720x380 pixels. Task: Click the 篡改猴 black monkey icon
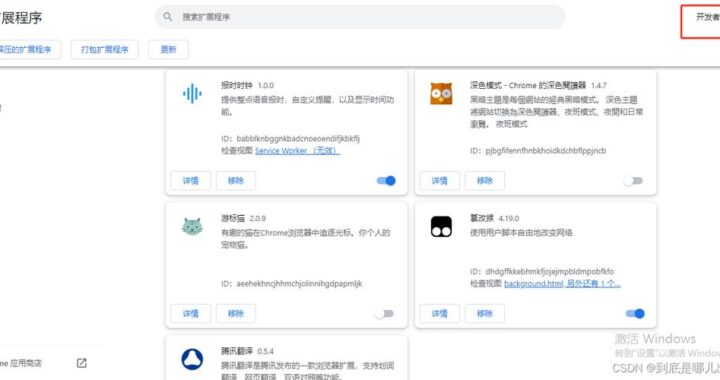(441, 227)
